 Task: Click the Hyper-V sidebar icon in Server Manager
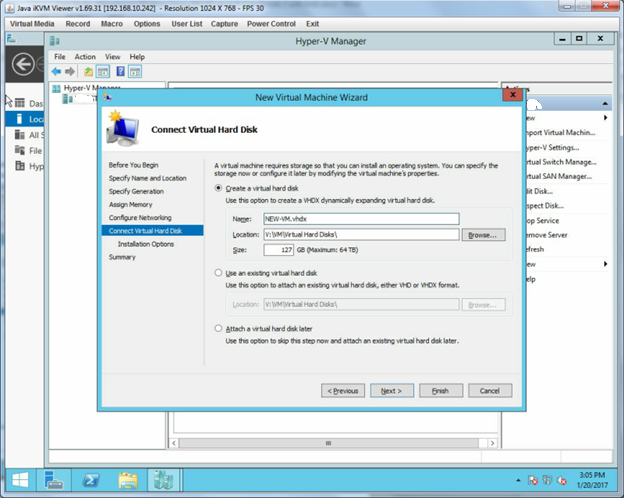[20, 166]
